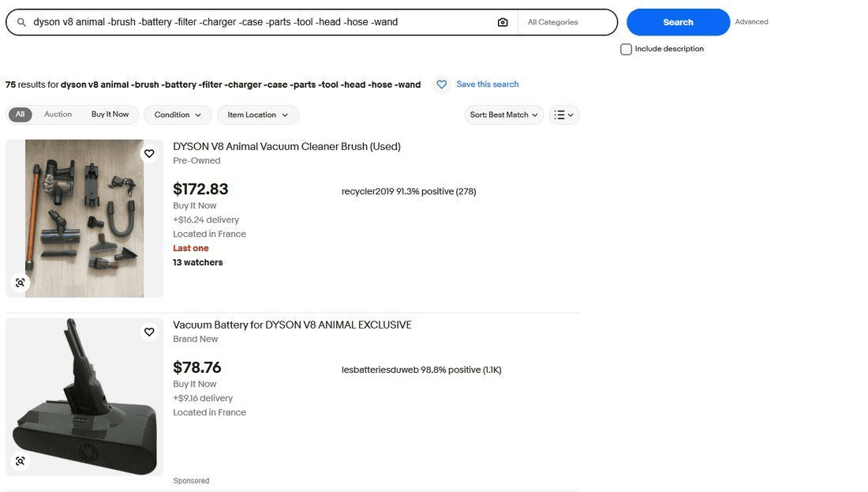The image size is (868, 492).
Task: Switch to Auction listings tab
Action: click(x=58, y=115)
